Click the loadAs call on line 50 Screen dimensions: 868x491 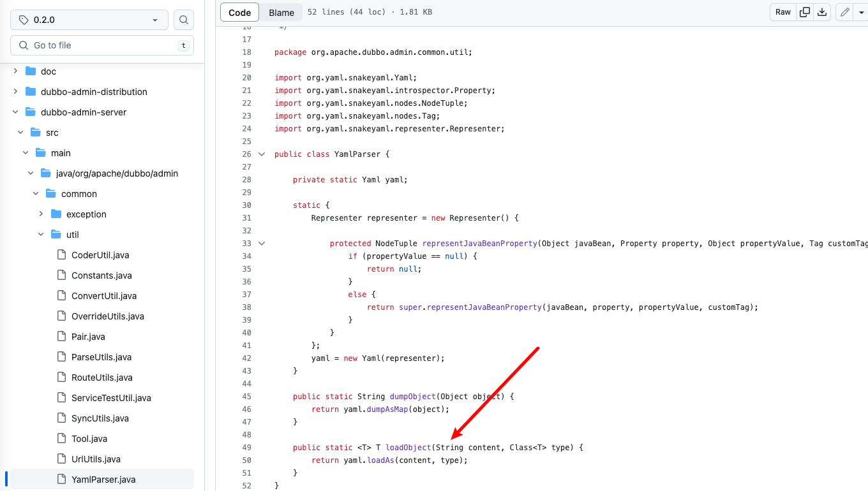click(x=380, y=460)
